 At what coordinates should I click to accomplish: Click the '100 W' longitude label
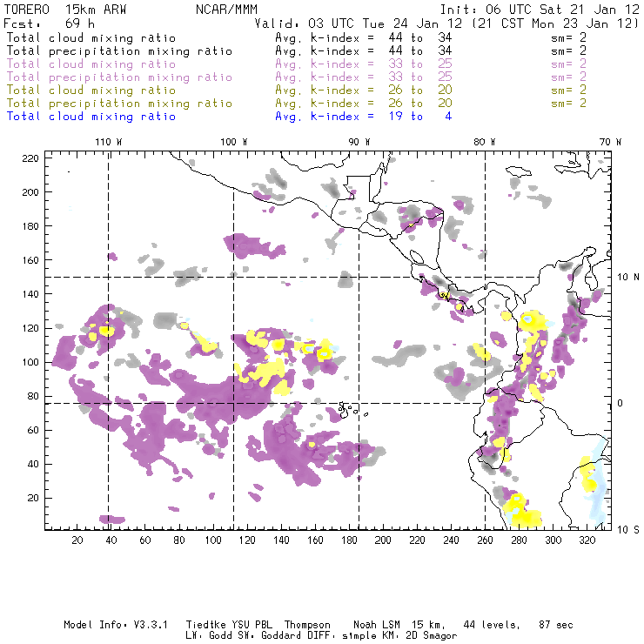click(x=234, y=142)
